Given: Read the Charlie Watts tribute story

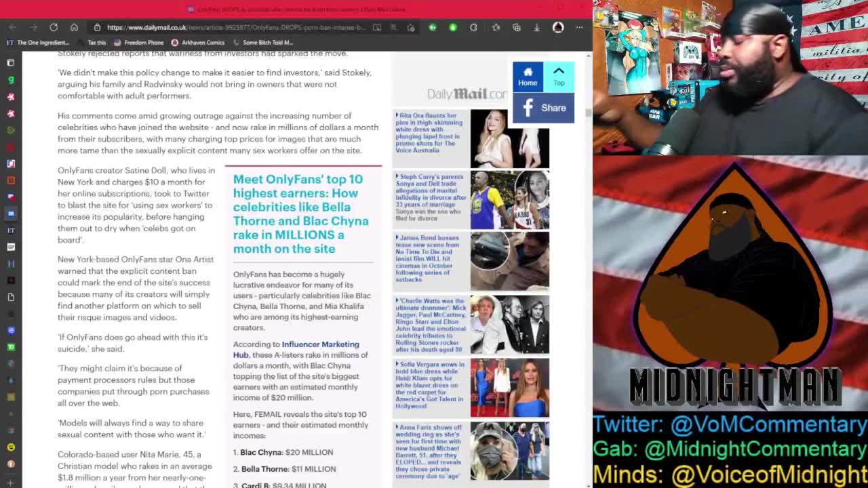Looking at the screenshot, I should [x=431, y=325].
